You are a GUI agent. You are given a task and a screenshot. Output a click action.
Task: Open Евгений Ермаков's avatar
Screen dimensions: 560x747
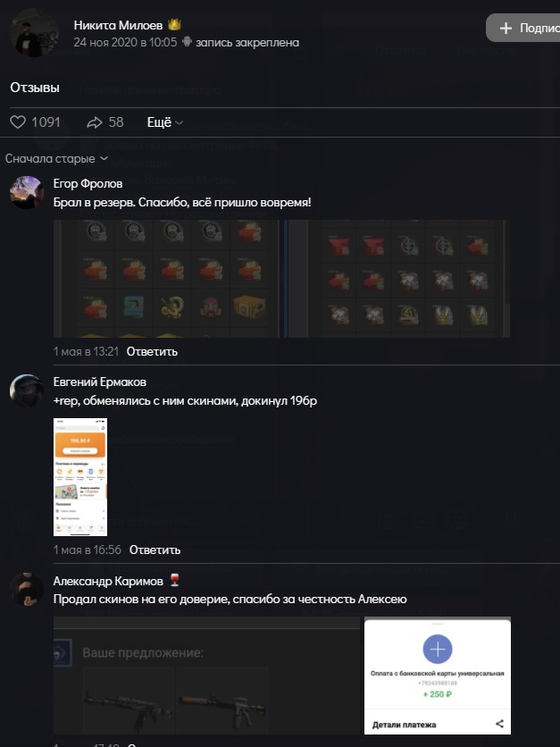point(27,390)
